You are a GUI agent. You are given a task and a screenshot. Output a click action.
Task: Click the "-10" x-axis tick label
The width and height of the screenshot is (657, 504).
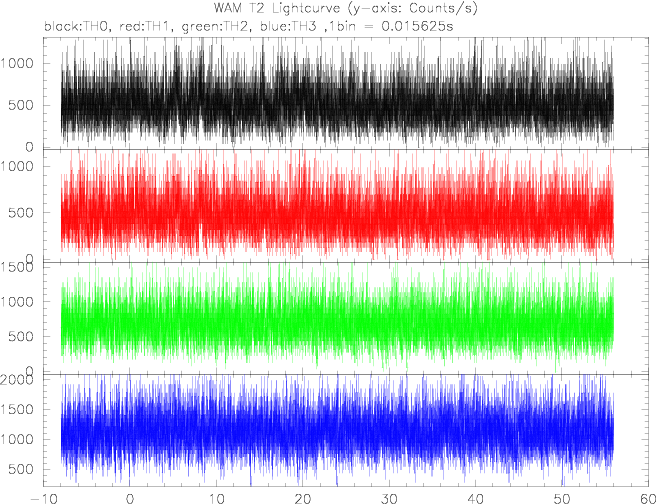click(x=44, y=499)
